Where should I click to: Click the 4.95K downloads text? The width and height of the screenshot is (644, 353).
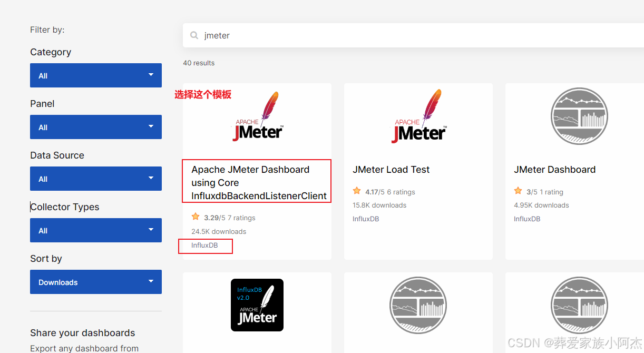541,205
